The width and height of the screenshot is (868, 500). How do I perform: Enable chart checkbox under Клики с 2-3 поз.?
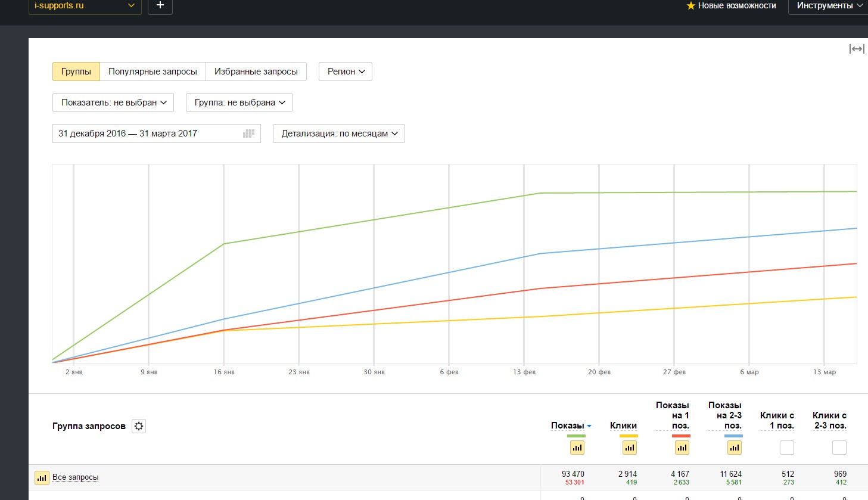point(839,448)
